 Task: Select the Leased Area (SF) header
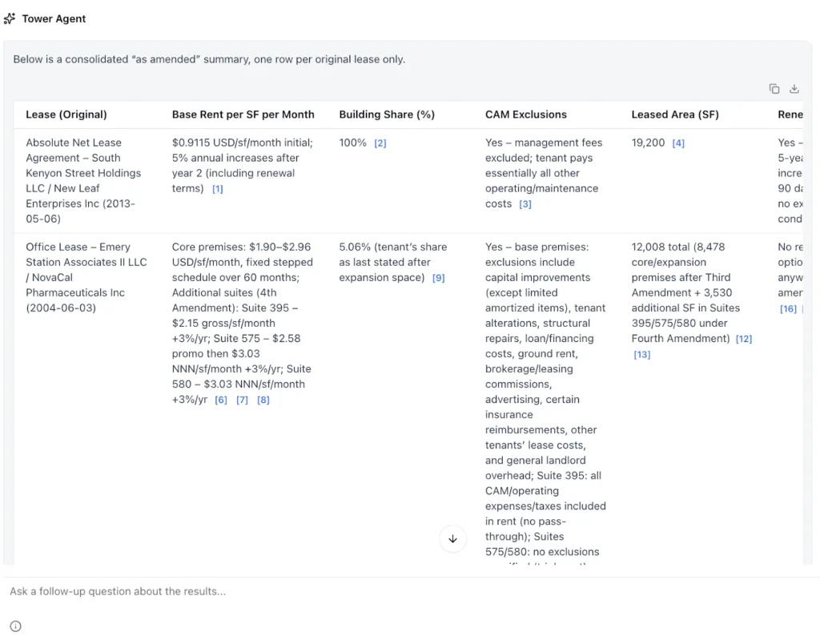675,115
